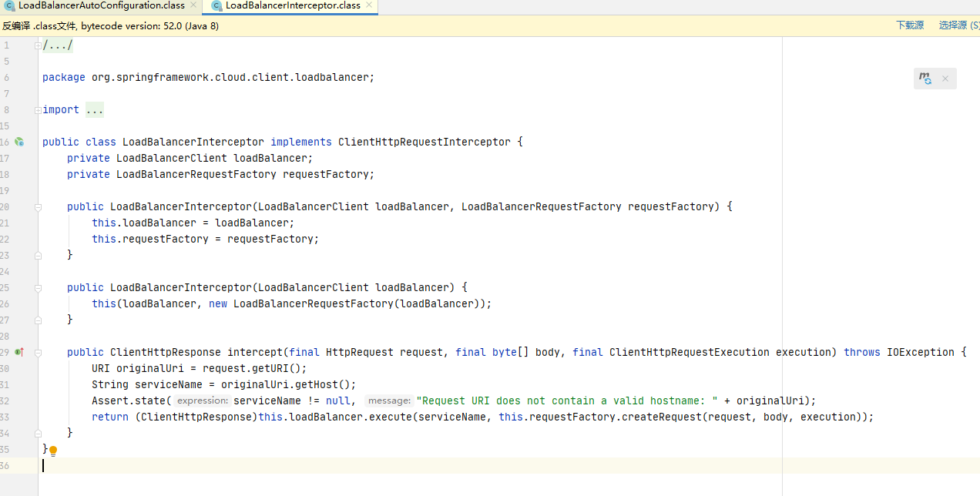980x496 pixels.
Task: Expand the folded header comment at line 1
Action: (x=38, y=45)
